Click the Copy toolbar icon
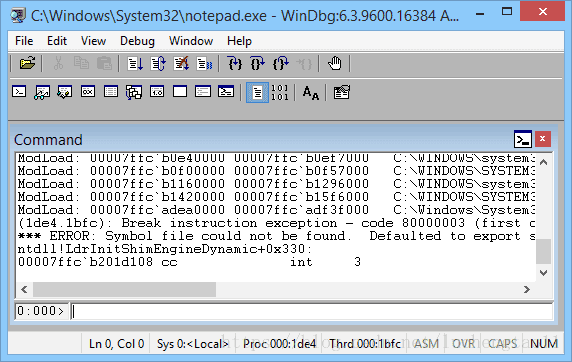Screen dimensions: 572x362 coord(81,63)
